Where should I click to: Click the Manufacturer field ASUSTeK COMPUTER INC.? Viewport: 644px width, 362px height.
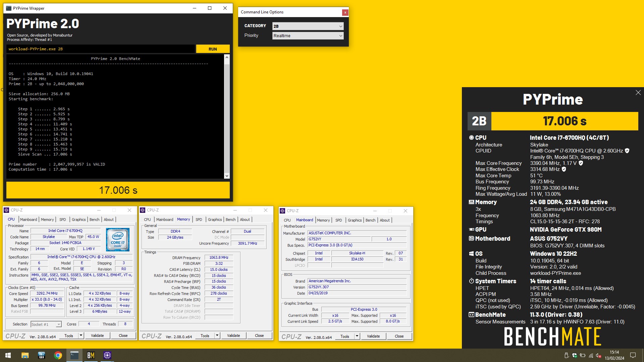click(x=357, y=233)
